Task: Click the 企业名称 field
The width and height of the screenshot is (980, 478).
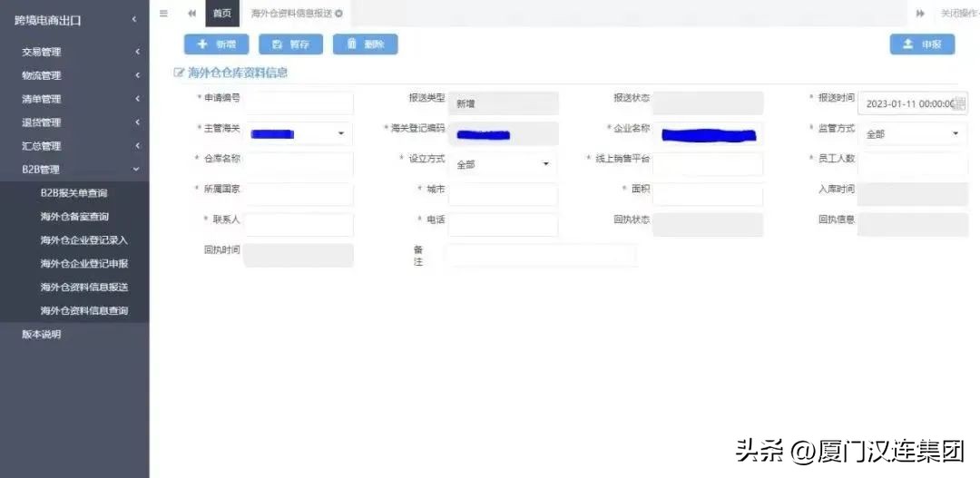Action: pos(708,133)
